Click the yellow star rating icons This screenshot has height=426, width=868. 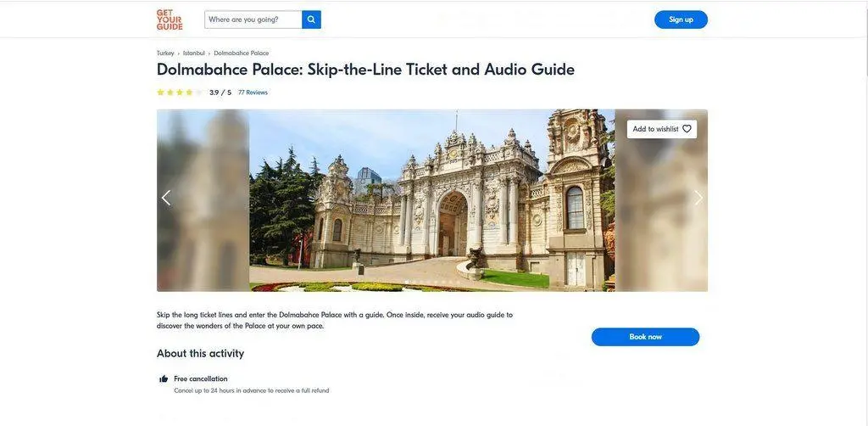pos(179,92)
